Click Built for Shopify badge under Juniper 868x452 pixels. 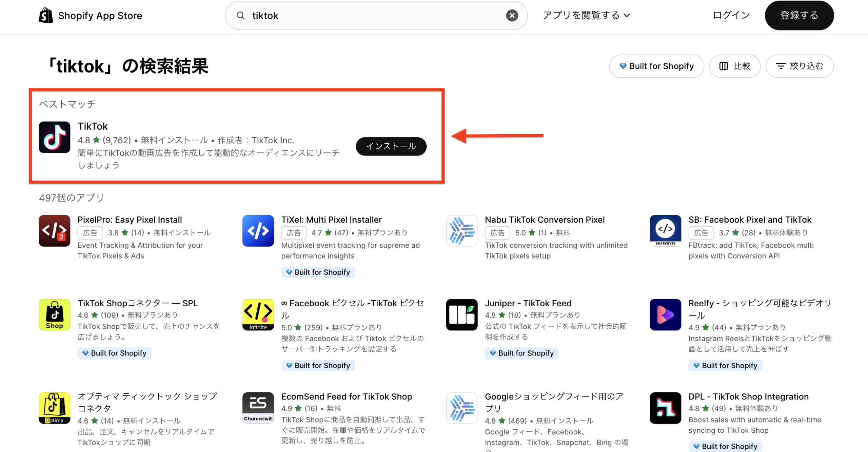(522, 353)
